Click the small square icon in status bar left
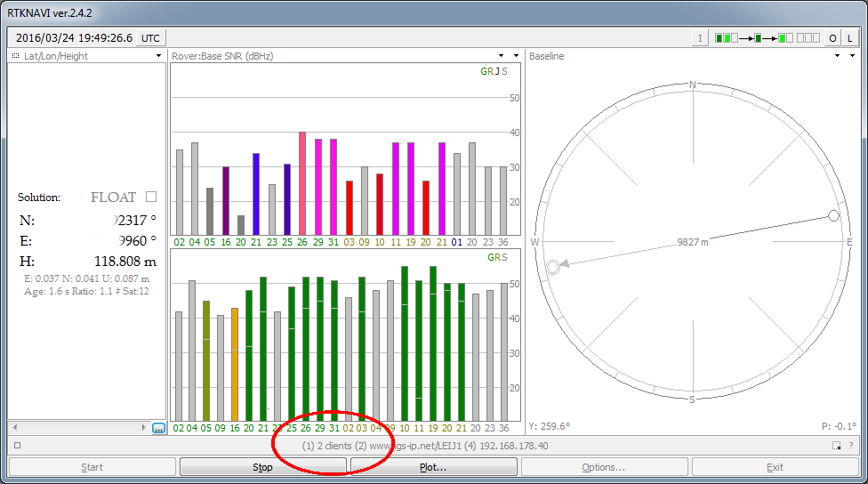Screen dimensions: 868x484 pyautogui.click(x=17, y=446)
